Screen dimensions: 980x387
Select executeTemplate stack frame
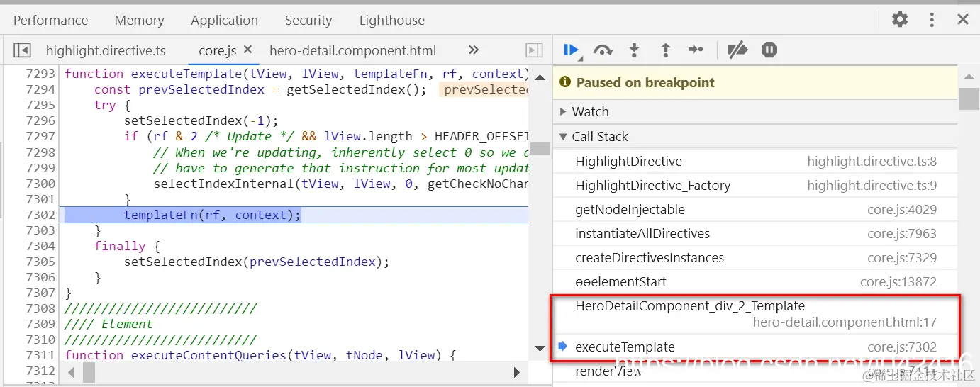point(755,347)
